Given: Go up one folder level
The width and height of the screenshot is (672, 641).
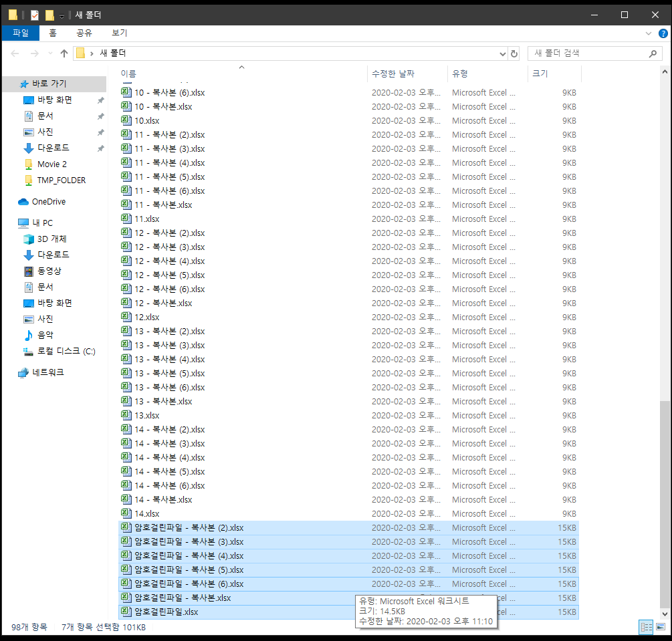Looking at the screenshot, I should (x=64, y=53).
